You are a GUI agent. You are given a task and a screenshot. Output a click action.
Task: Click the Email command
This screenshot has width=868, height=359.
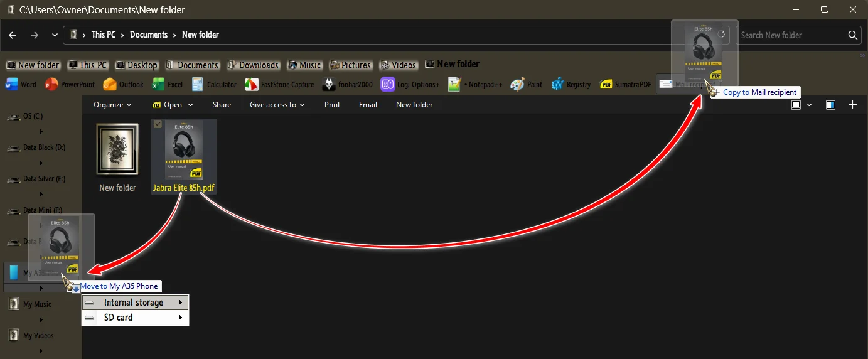tap(368, 105)
